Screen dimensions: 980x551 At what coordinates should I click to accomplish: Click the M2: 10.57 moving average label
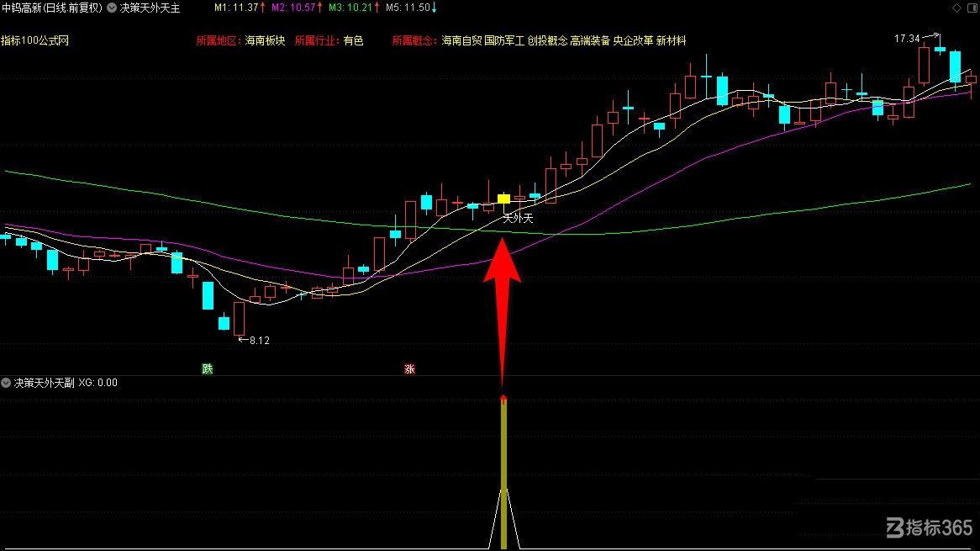(x=297, y=8)
